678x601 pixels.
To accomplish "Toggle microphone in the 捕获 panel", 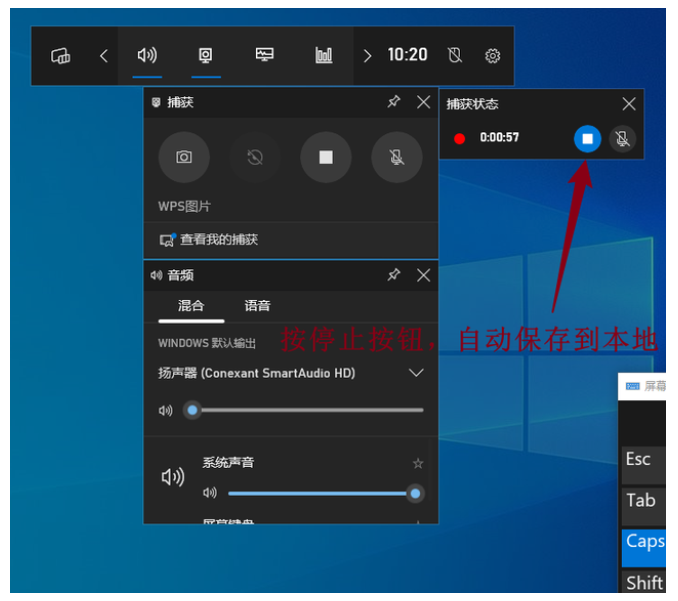I will coord(396,157).
